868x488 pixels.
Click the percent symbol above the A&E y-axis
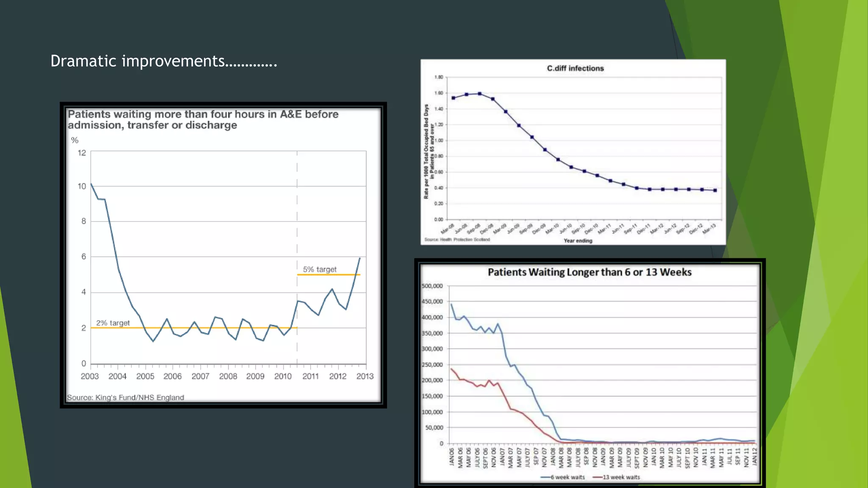(75, 140)
